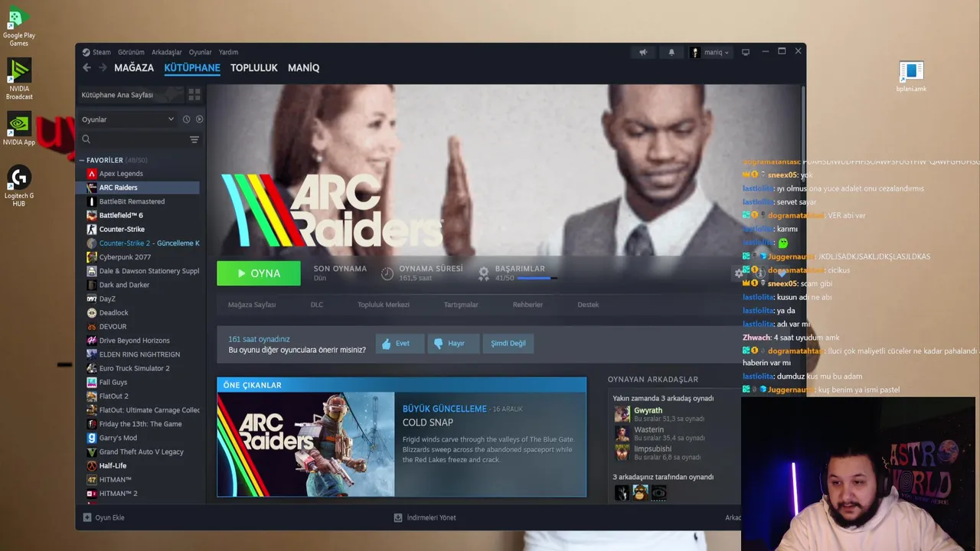The height and width of the screenshot is (551, 980).
Task: Click the Apex Legends game icon
Action: tap(92, 174)
